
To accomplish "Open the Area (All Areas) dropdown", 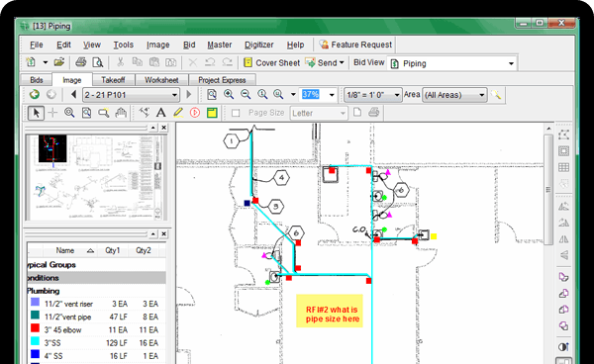I will 454,95.
